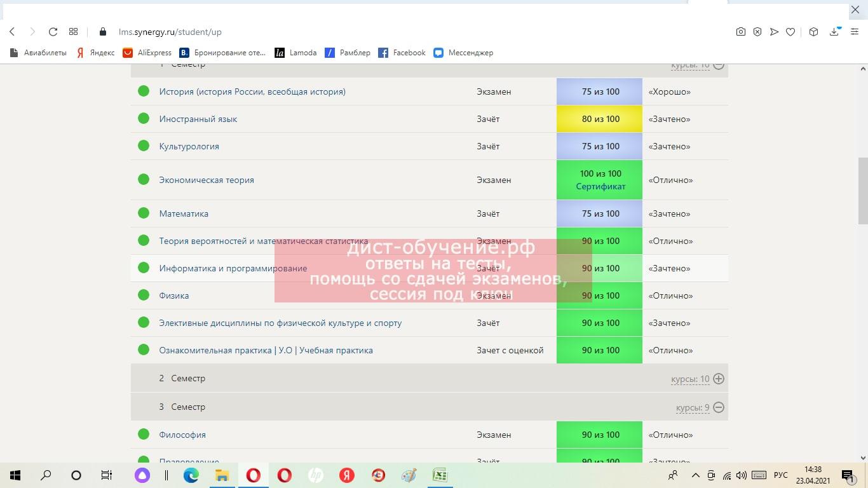Refresh the current page

coord(53,32)
